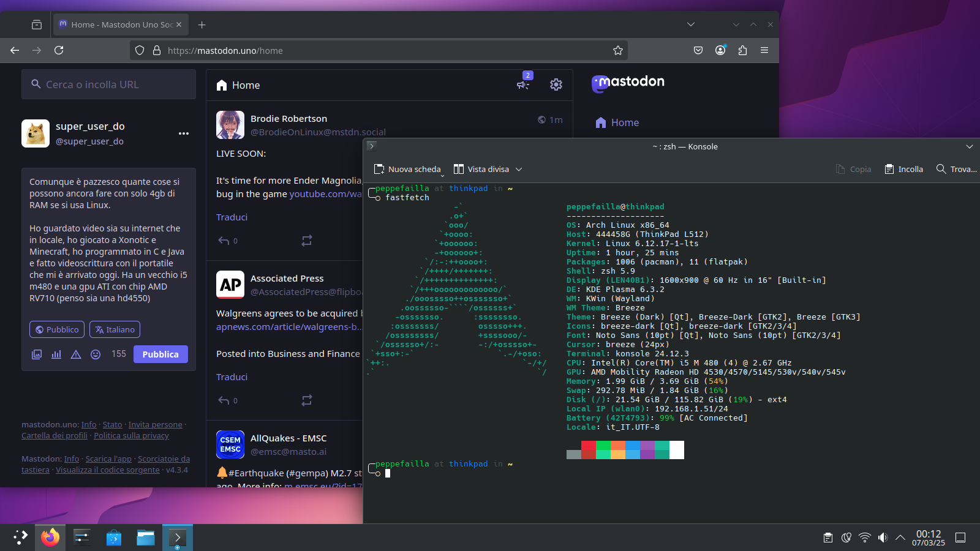Open the Konsole window from the taskbar

[x=178, y=538]
